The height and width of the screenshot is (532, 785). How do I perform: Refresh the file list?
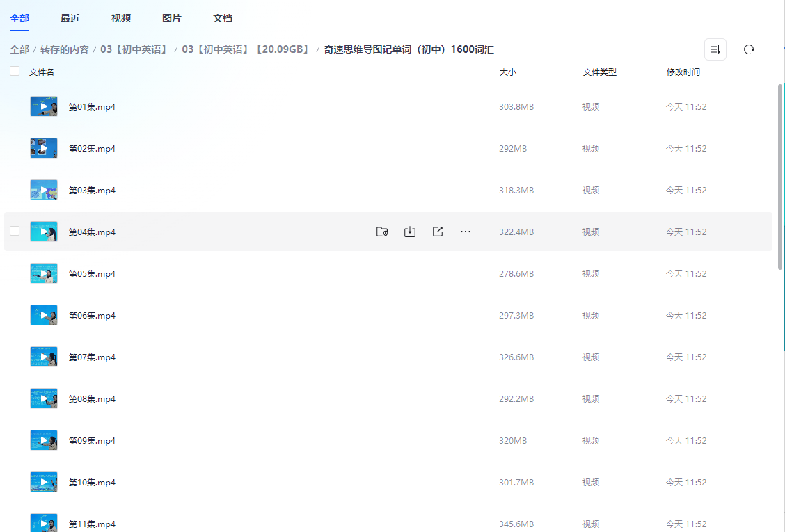click(x=748, y=49)
